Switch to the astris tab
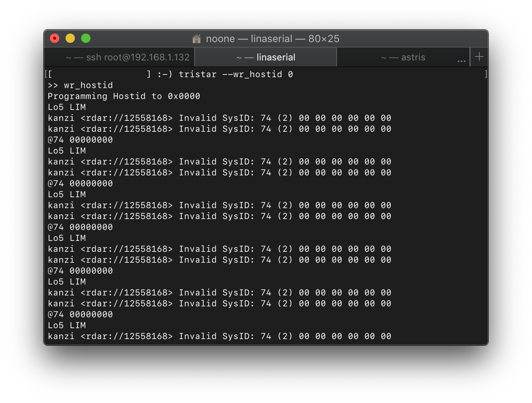 (403, 57)
